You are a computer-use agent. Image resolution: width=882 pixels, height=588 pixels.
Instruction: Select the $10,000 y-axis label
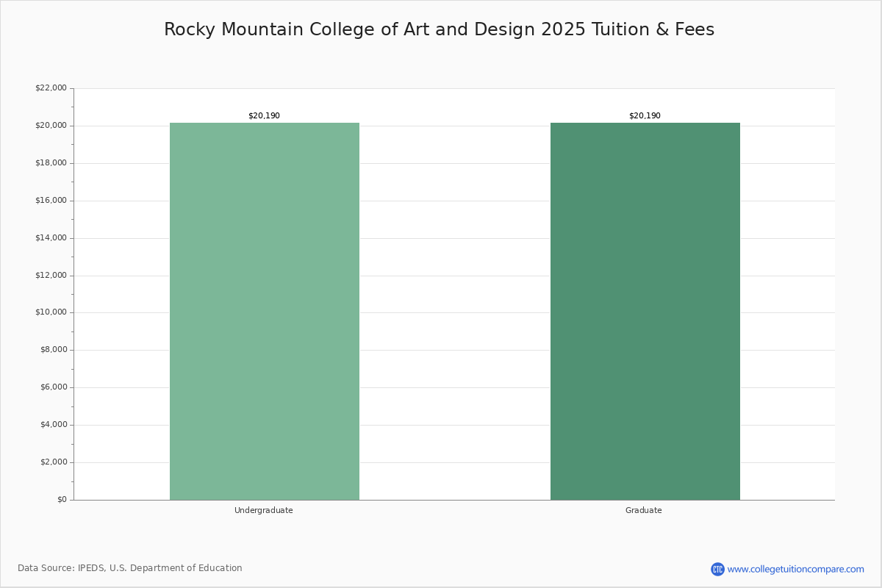pyautogui.click(x=51, y=312)
